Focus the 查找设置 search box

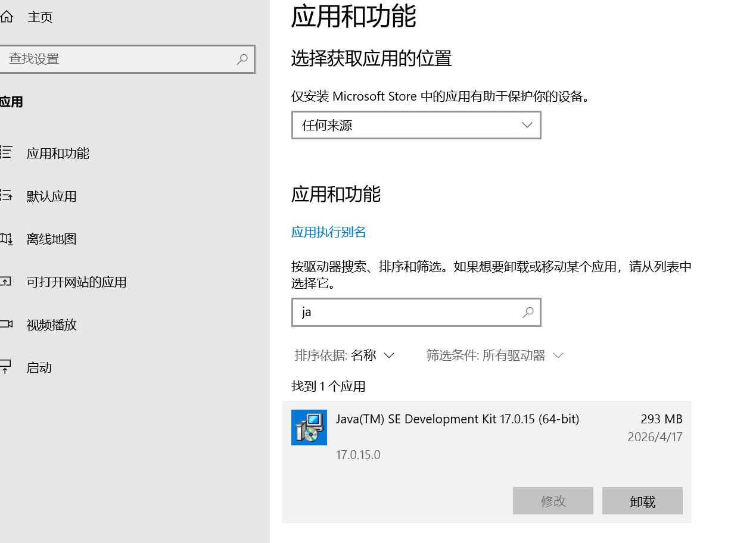coord(127,59)
